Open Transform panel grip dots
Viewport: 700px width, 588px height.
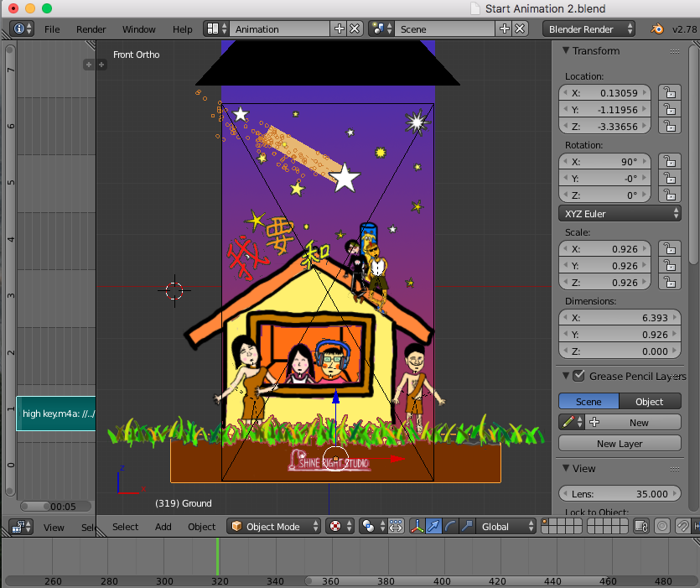click(675, 51)
